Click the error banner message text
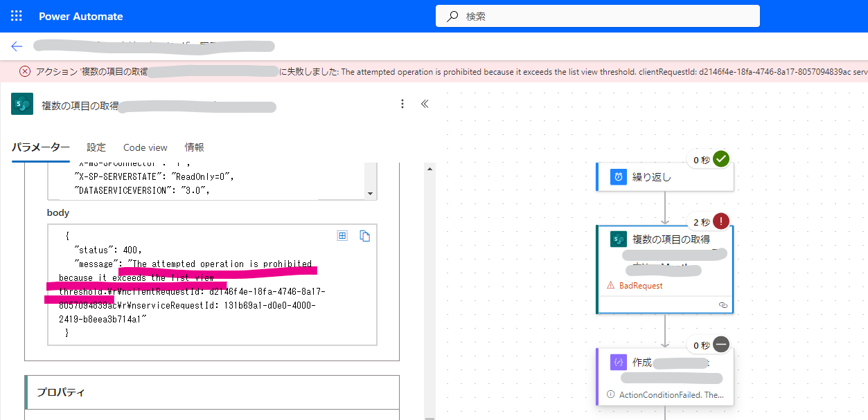 (452, 72)
